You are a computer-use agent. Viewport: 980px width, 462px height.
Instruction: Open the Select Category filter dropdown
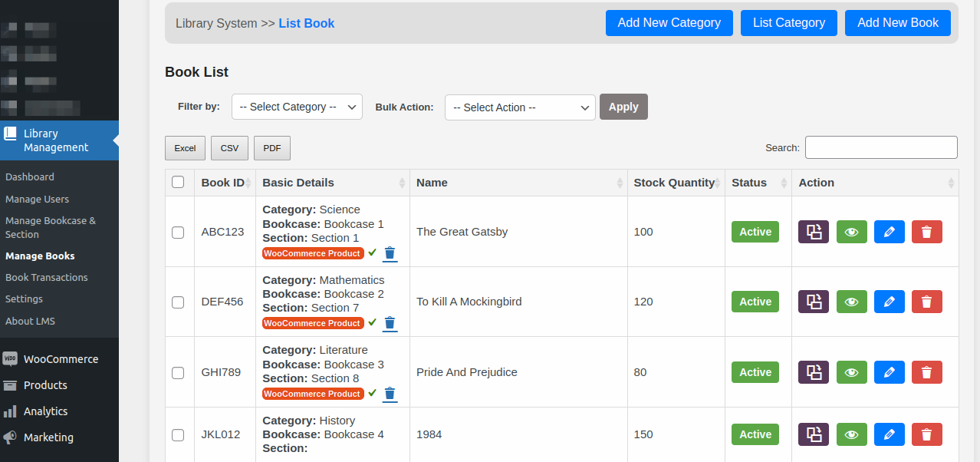point(297,107)
